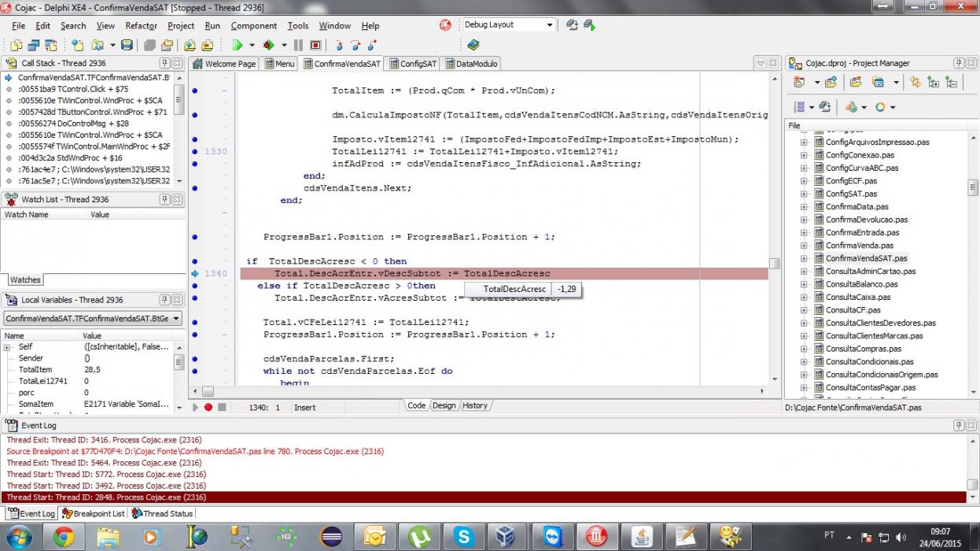Open the Debug Layout dropdown
The width and height of the screenshot is (980, 551).
tap(550, 25)
